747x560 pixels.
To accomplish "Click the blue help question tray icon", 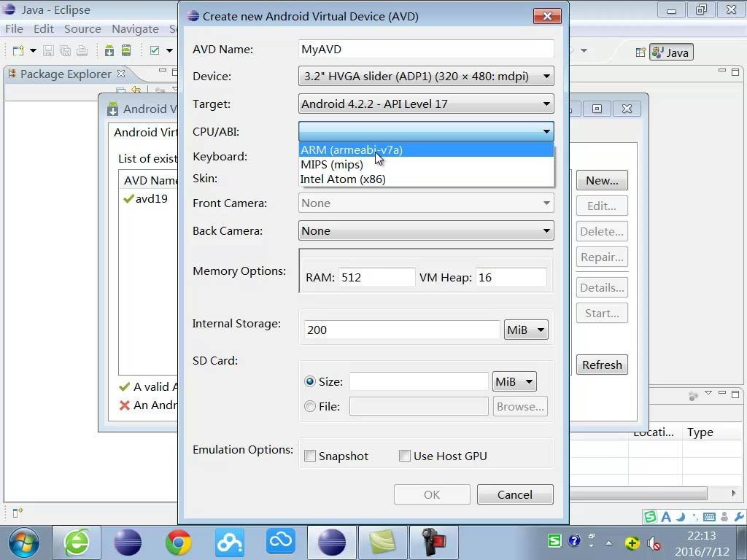I will (575, 541).
